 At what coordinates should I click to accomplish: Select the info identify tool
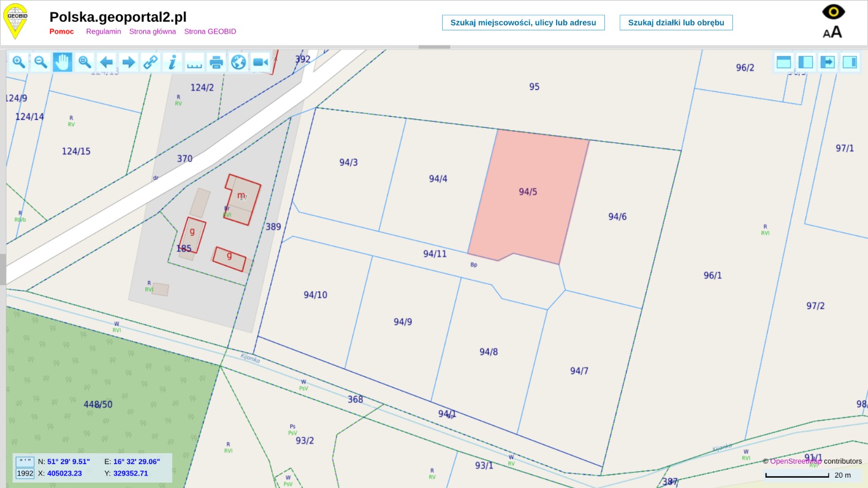(x=172, y=62)
